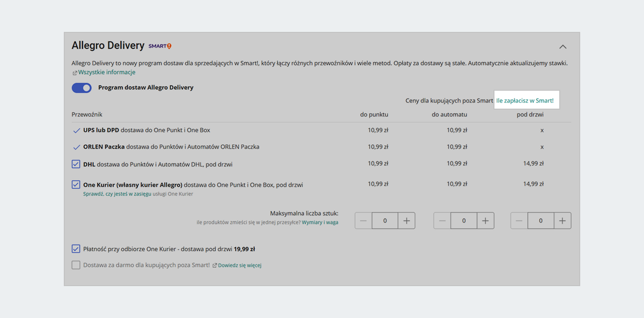Increase the do automatu quantity with plus
This screenshot has height=318, width=644.
485,220
